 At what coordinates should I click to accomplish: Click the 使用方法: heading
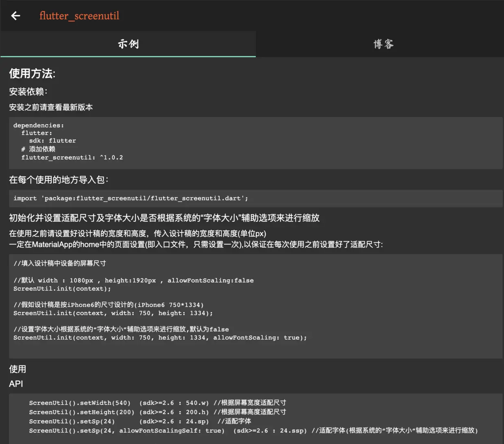pos(32,74)
